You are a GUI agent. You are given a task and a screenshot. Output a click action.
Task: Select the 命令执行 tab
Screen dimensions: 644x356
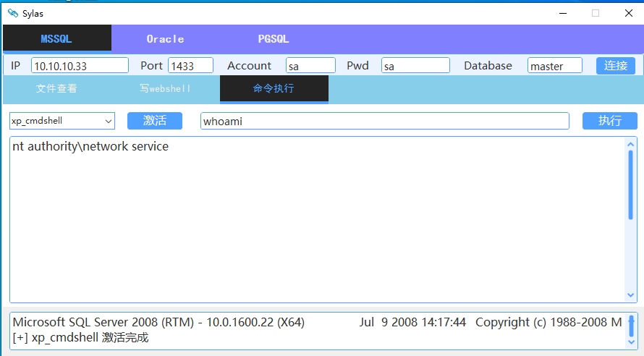click(274, 89)
